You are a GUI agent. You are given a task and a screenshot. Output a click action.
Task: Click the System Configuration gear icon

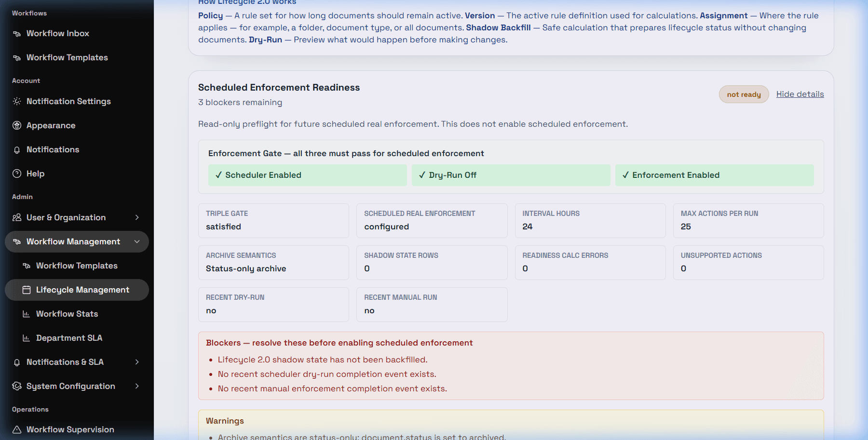[x=17, y=386]
